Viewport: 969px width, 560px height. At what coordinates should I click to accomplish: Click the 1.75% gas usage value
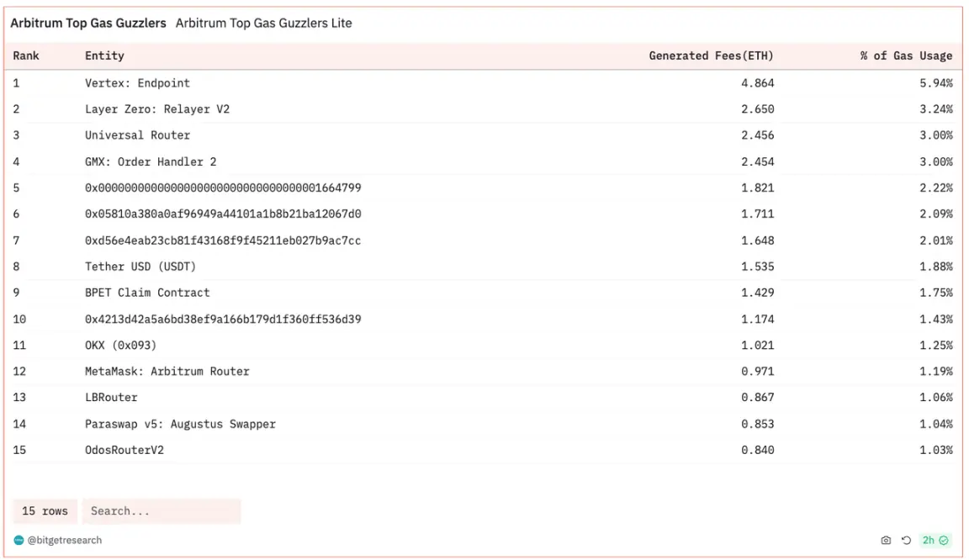[935, 293]
